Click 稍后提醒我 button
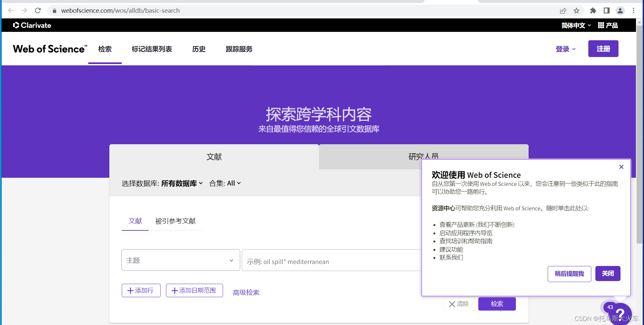The width and height of the screenshot is (644, 325). 570,274
